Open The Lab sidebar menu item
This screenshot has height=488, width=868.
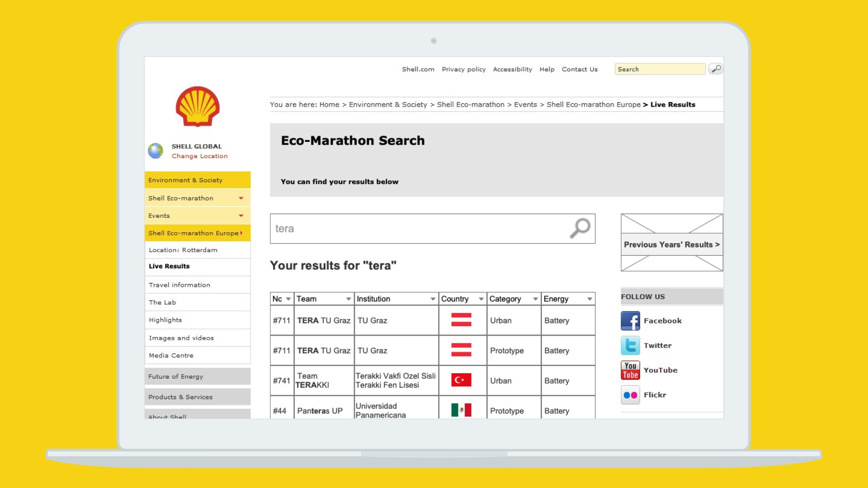pyautogui.click(x=162, y=302)
